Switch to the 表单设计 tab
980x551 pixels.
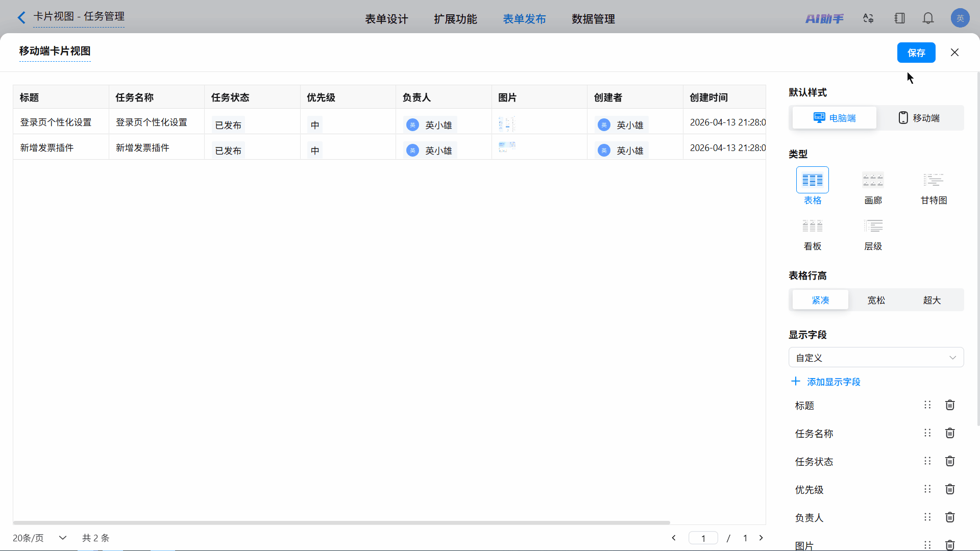[x=386, y=19]
